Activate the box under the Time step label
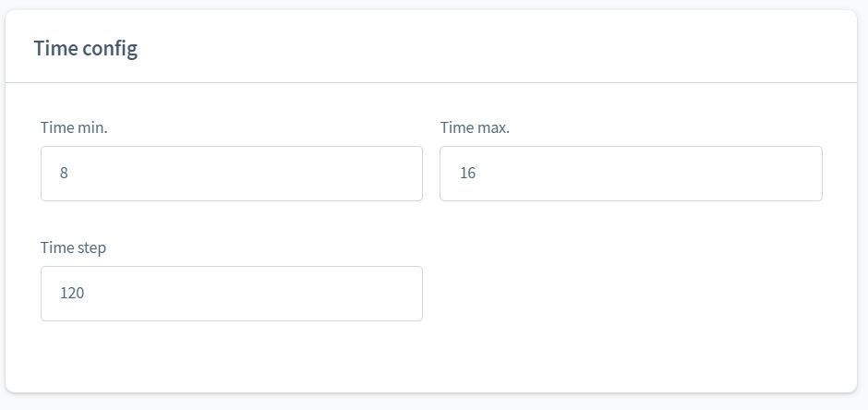Screen dimensions: 868x410 [x=231, y=294]
